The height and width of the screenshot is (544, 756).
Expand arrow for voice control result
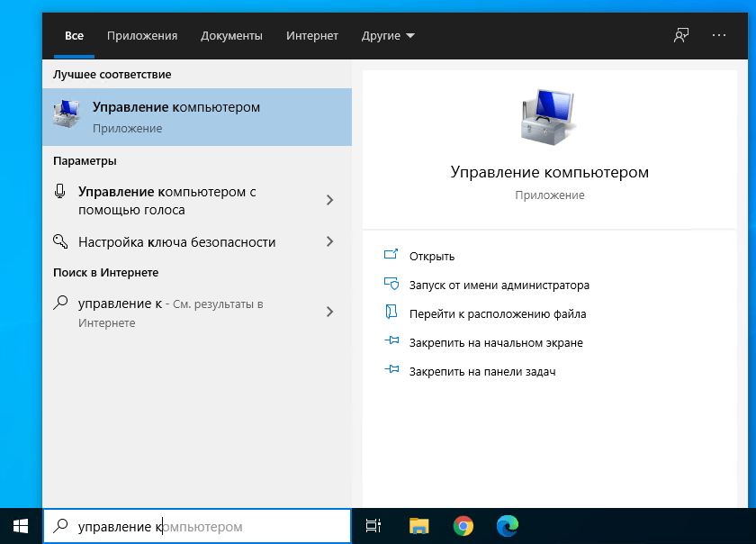pos(329,200)
